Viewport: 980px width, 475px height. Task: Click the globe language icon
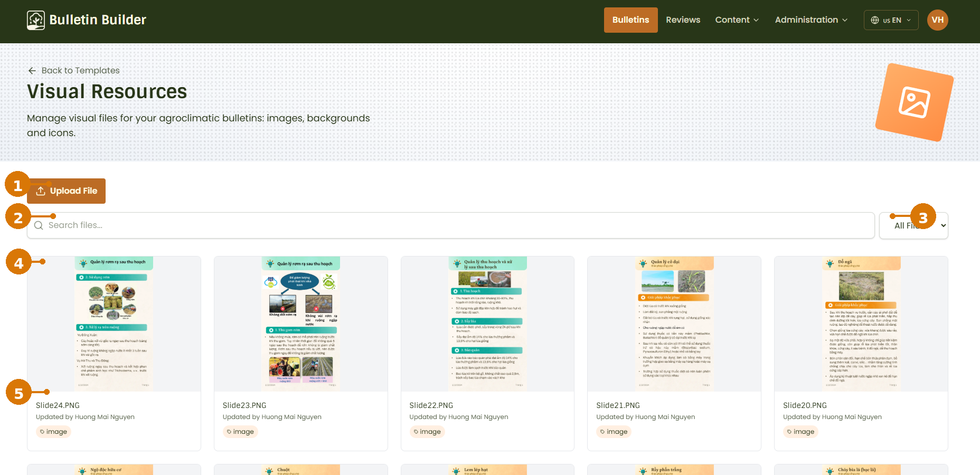tap(875, 20)
